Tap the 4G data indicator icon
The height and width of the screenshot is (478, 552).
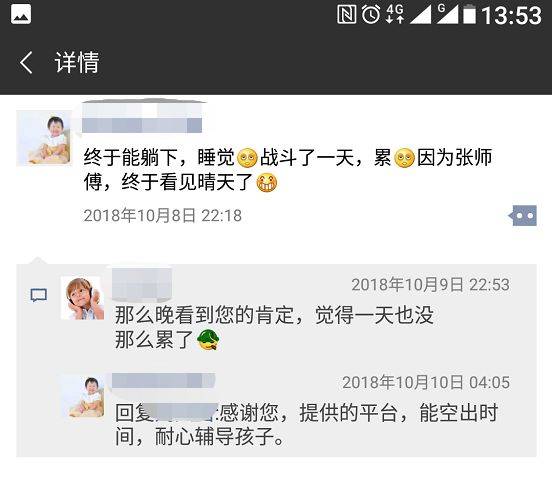pos(394,14)
